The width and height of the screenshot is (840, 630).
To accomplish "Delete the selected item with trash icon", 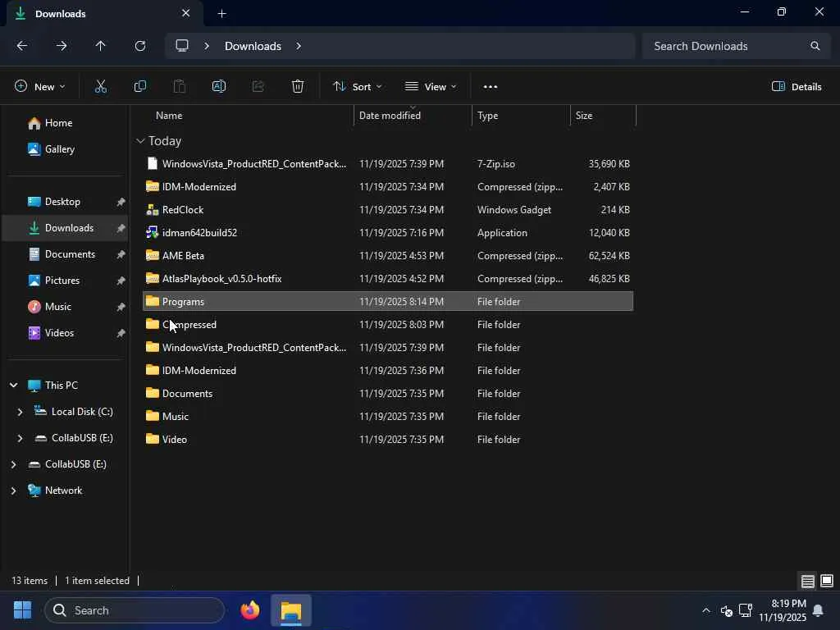I will [298, 86].
